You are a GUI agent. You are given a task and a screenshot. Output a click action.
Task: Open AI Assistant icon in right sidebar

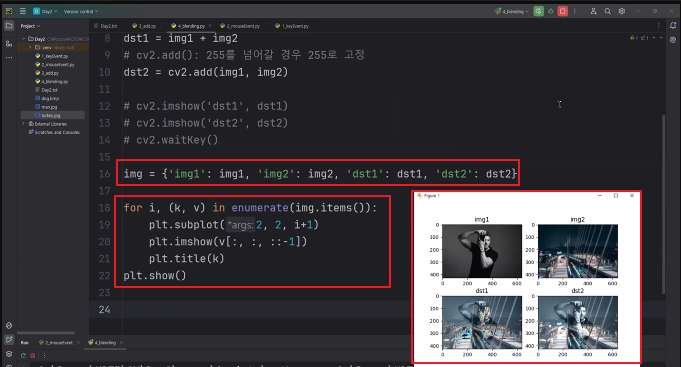coord(673,40)
